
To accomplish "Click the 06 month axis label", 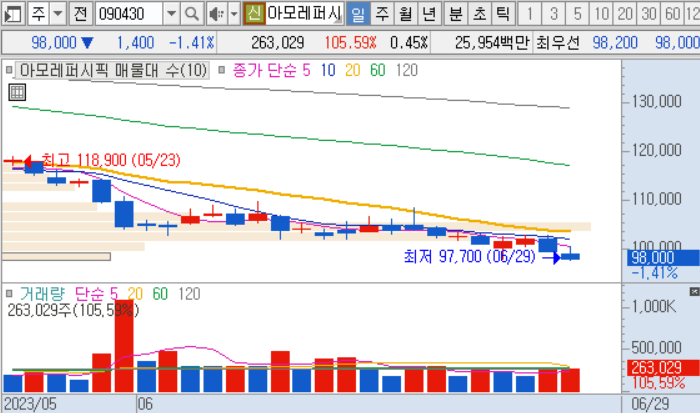I will point(145,404).
